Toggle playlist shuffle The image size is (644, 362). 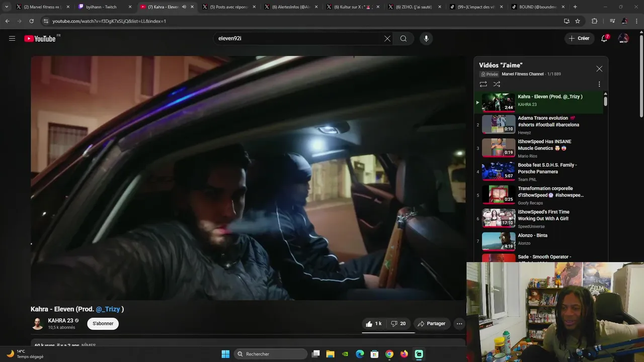click(497, 84)
